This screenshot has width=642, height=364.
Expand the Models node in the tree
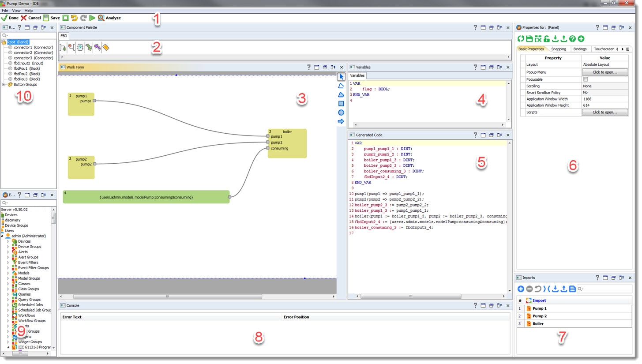(8, 273)
